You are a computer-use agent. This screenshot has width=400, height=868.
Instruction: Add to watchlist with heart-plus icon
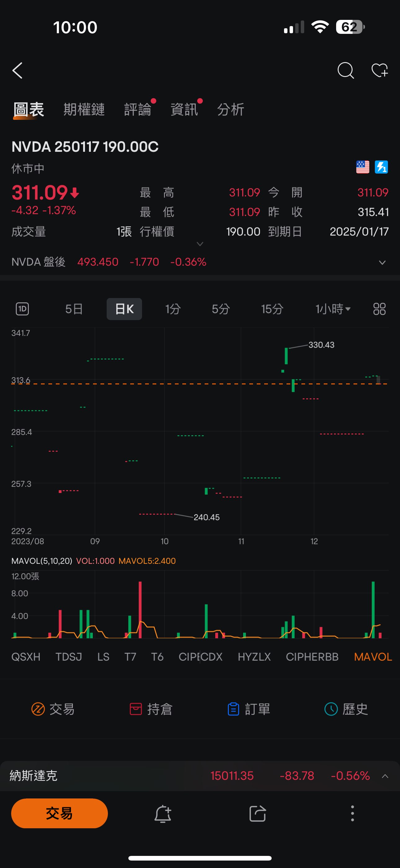click(x=380, y=70)
